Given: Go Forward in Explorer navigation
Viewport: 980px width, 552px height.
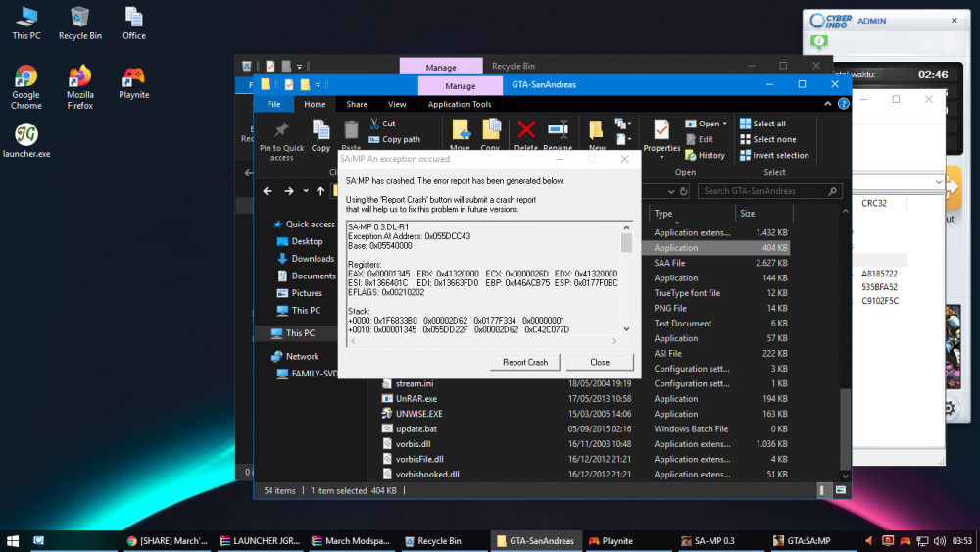Looking at the screenshot, I should point(289,191).
